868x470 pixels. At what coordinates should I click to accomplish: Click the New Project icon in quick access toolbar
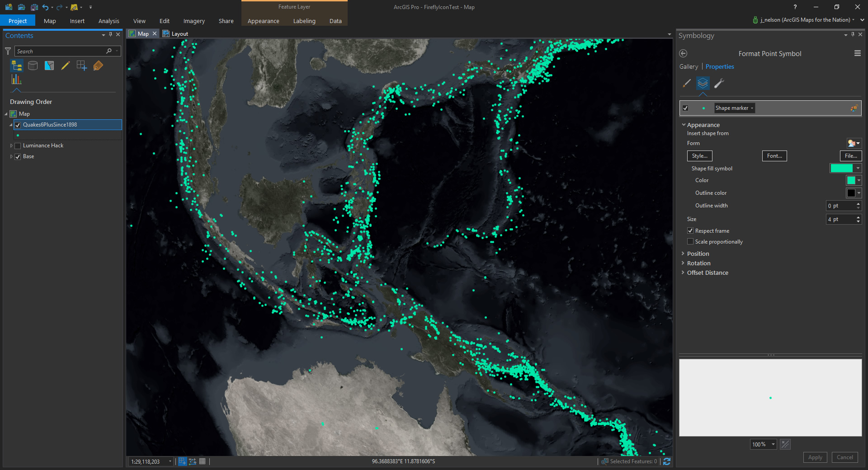pyautogui.click(x=9, y=7)
